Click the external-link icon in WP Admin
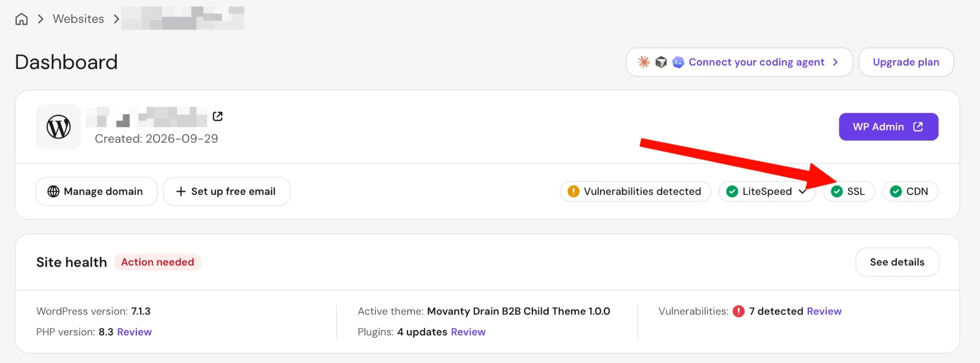Screen dimensions: 980x363 coord(918,127)
